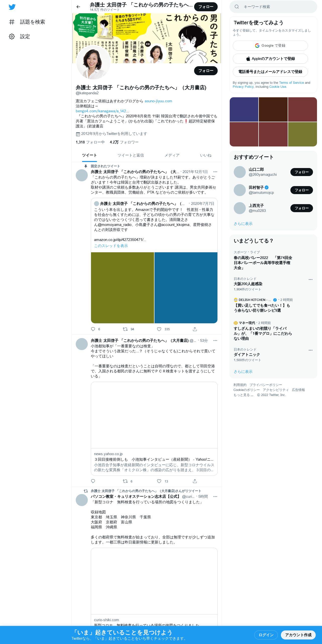Click このスレッドを表示 link
This screenshot has width=322, height=644.
(x=111, y=246)
